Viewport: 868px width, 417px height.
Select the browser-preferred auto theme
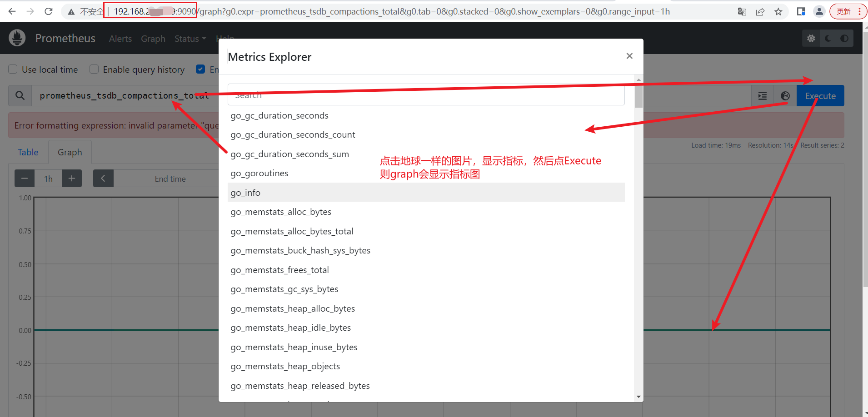[844, 39]
